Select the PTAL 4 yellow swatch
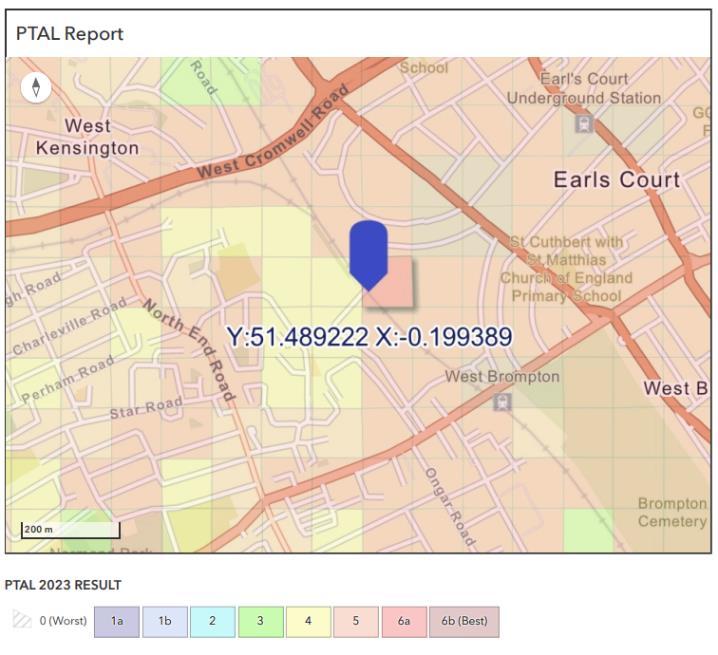This screenshot has height=655, width=718. click(x=308, y=622)
